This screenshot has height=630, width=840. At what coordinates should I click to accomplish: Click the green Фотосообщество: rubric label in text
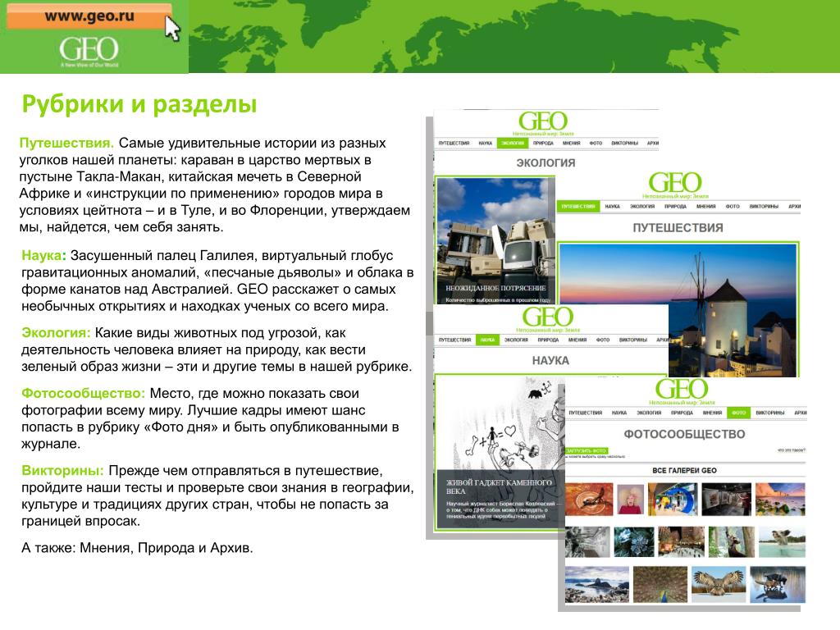[83, 393]
